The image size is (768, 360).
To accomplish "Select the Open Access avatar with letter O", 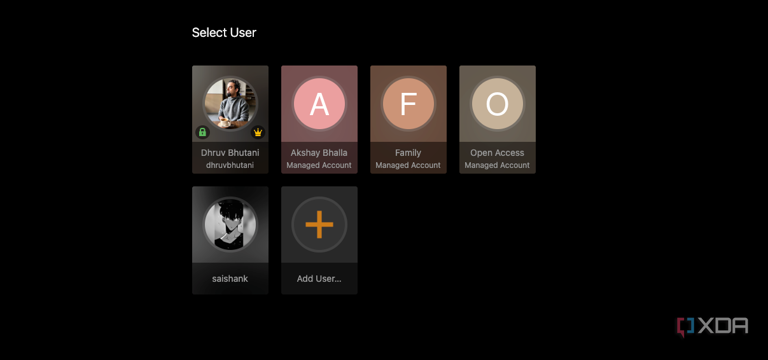I will 497,104.
